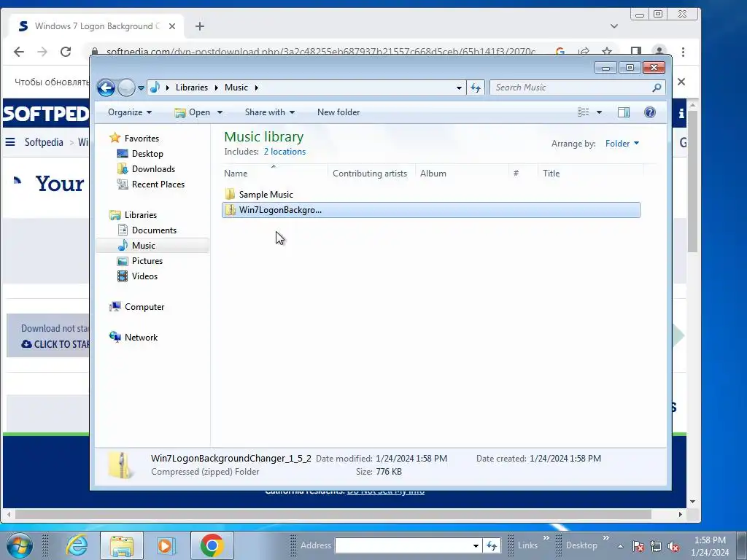
Task: Open the Documents library
Action: point(154,230)
